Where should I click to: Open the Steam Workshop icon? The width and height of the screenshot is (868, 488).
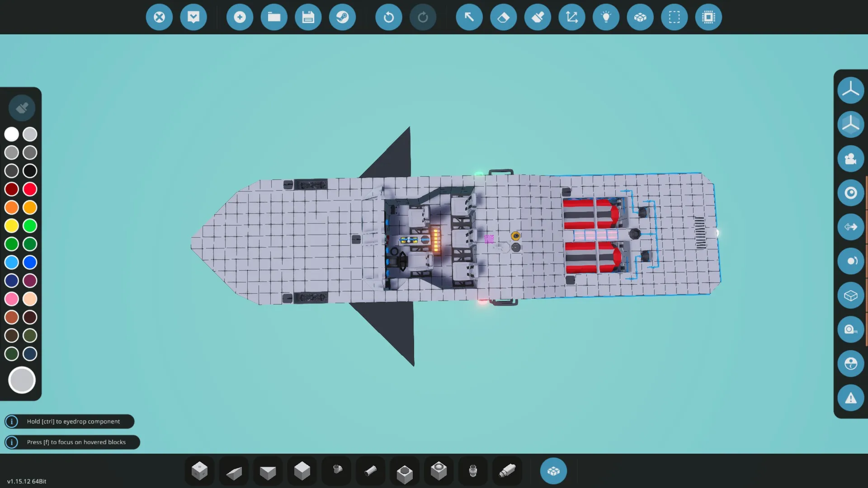tap(342, 17)
